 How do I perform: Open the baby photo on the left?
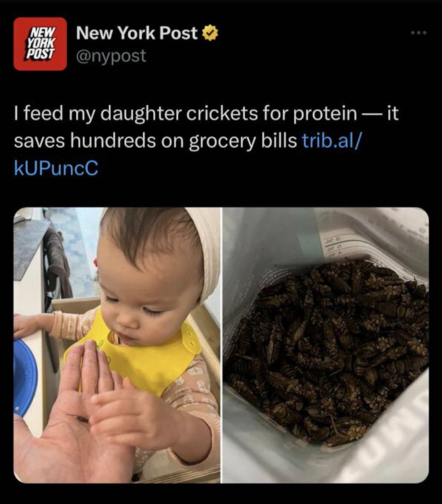pos(117,345)
